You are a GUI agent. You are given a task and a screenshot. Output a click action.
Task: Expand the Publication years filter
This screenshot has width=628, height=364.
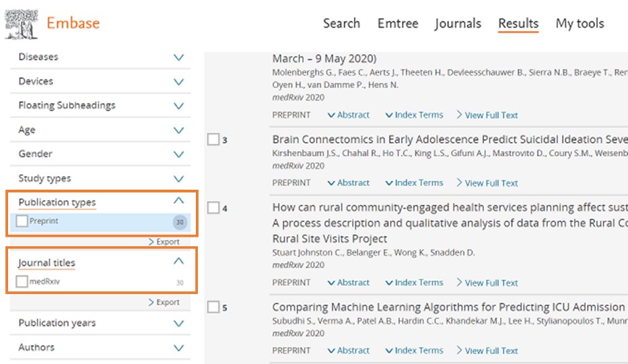(x=178, y=323)
